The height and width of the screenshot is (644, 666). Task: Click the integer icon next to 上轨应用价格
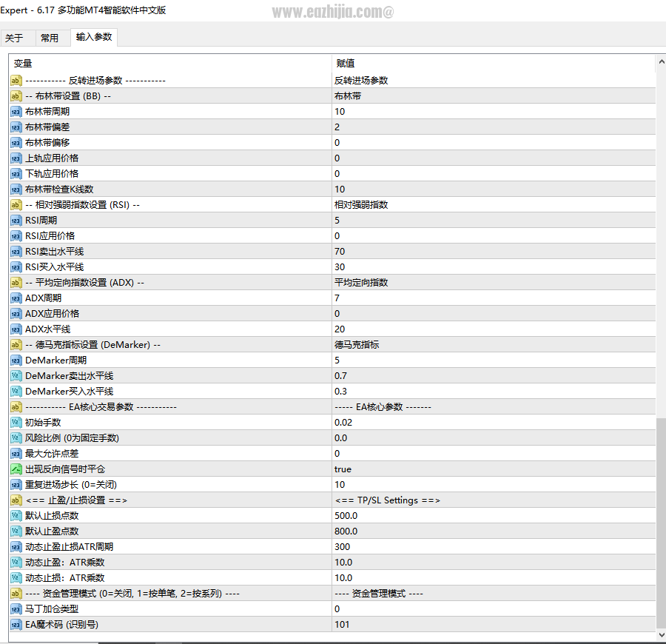(16, 158)
